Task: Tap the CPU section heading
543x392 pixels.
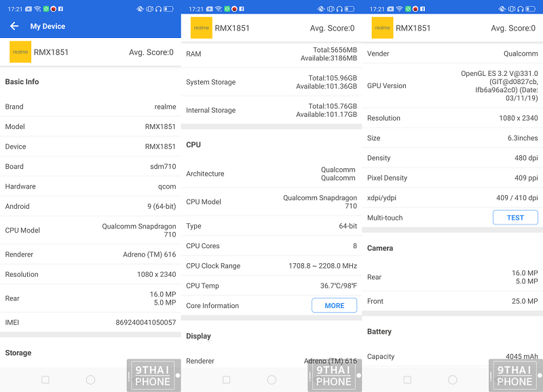Action: [x=193, y=144]
